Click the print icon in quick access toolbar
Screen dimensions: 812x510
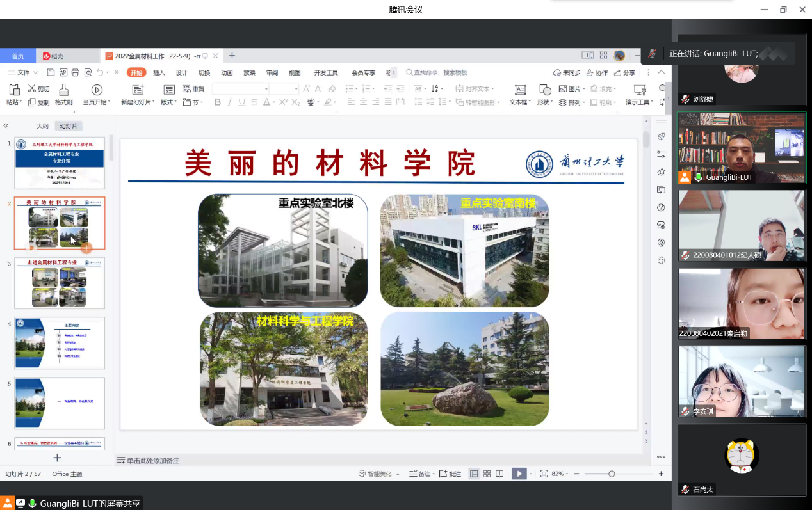pos(76,72)
